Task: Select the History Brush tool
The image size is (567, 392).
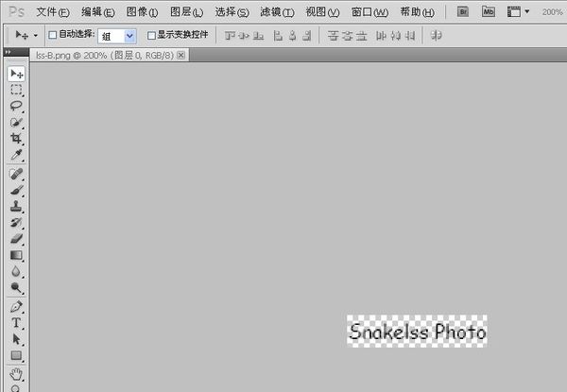Action: (x=16, y=223)
